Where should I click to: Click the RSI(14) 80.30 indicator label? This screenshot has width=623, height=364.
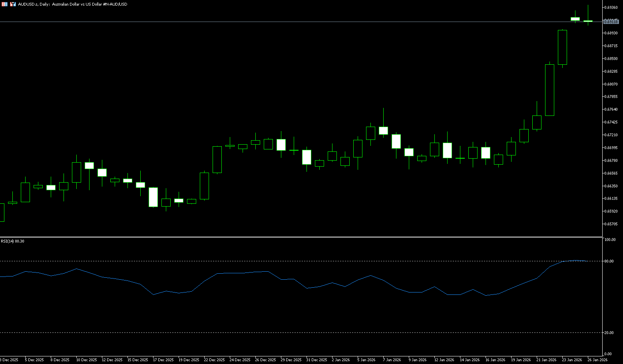pos(12,241)
